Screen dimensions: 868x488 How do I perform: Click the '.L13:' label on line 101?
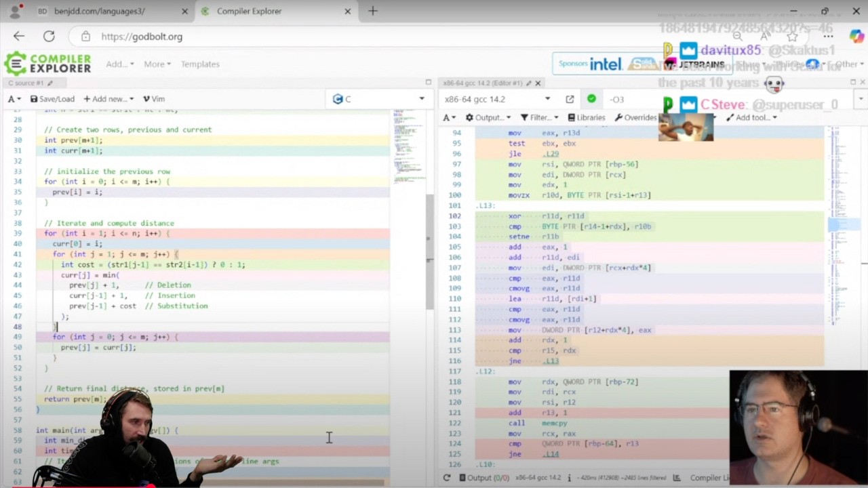(486, 205)
